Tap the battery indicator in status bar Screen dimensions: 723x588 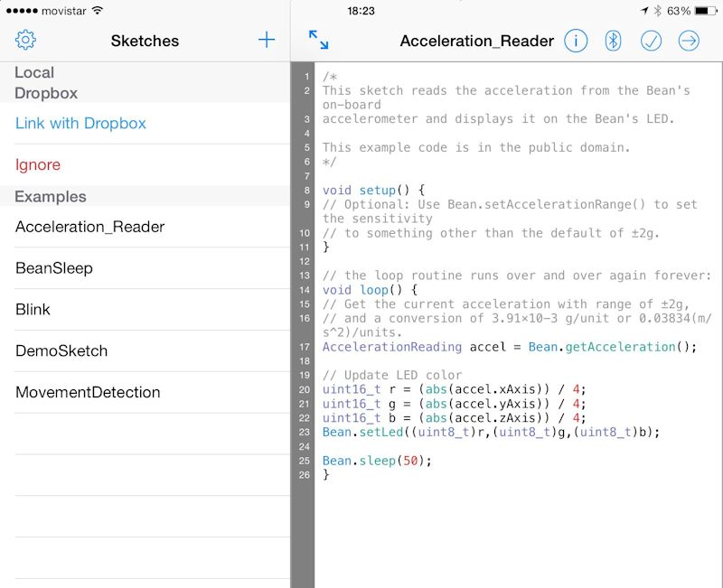tap(706, 11)
